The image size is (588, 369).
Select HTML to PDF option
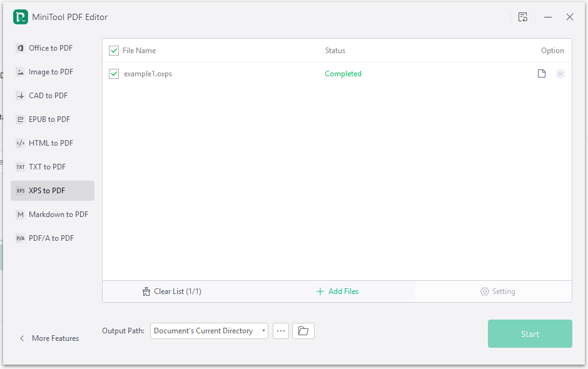tap(53, 143)
